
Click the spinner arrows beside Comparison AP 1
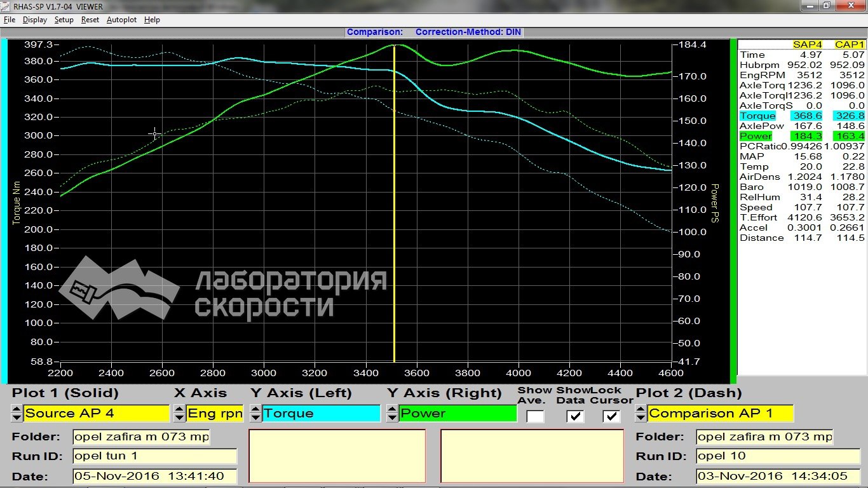click(x=641, y=414)
